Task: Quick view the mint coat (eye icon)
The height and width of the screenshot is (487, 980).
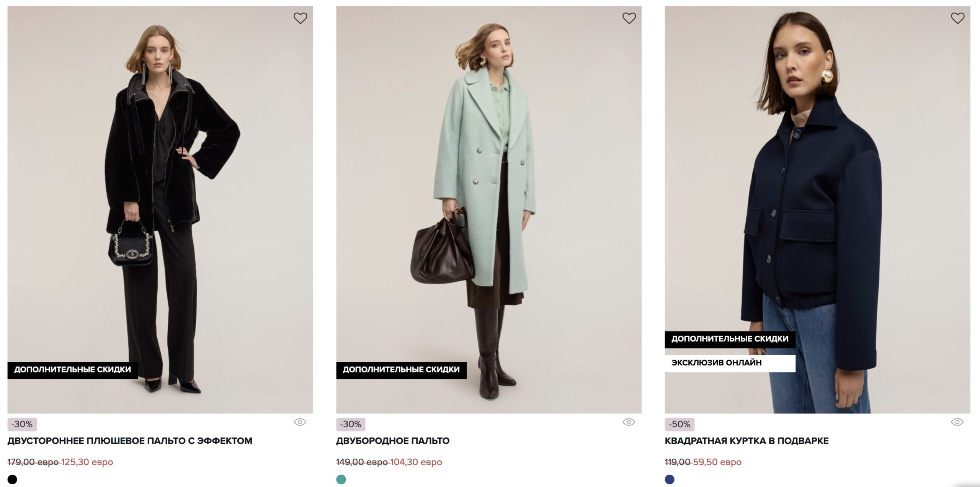Action: tap(629, 422)
